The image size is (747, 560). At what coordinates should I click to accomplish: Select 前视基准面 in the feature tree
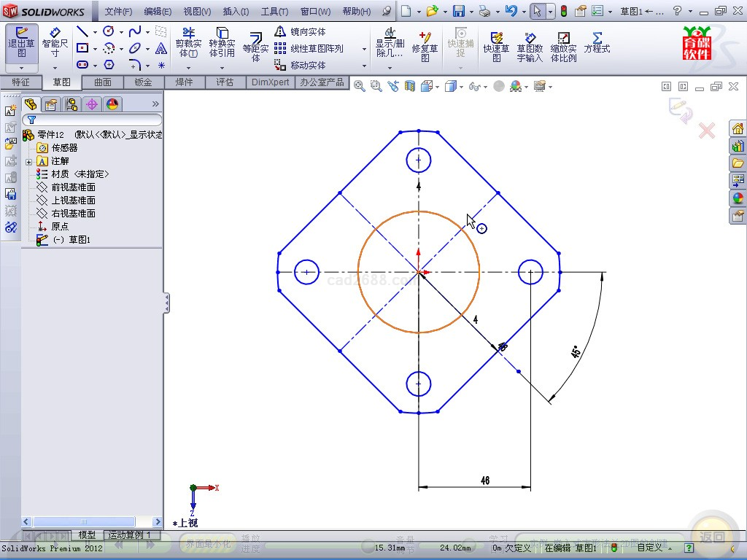point(73,187)
